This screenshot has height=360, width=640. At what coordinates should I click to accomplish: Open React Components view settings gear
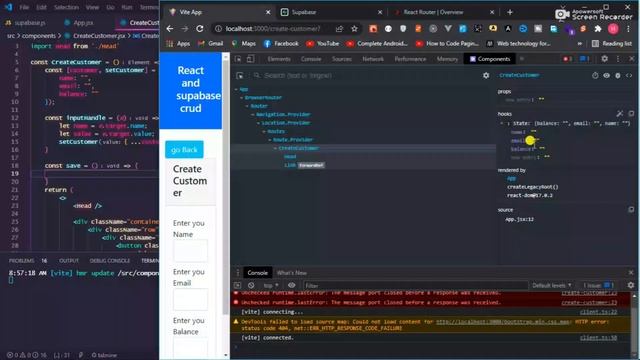coord(486,76)
